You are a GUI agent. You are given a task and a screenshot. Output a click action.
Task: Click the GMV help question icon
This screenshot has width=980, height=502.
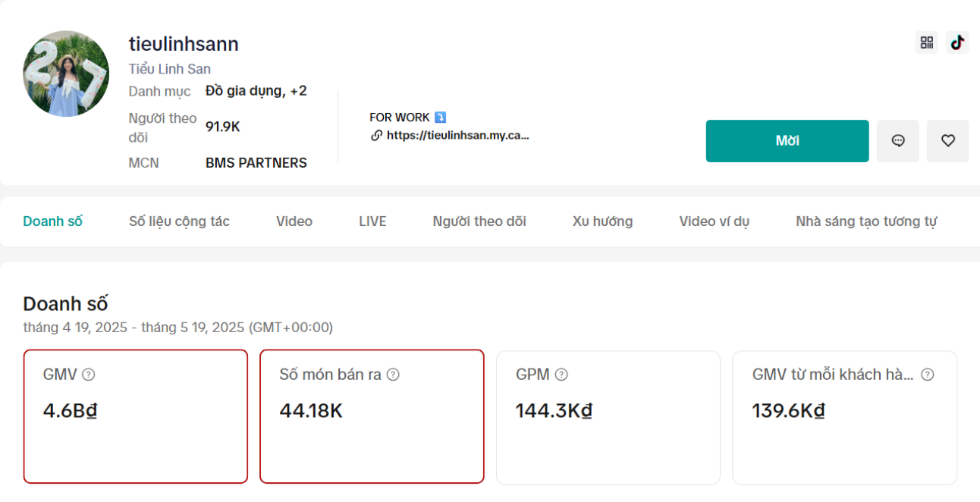tap(89, 375)
